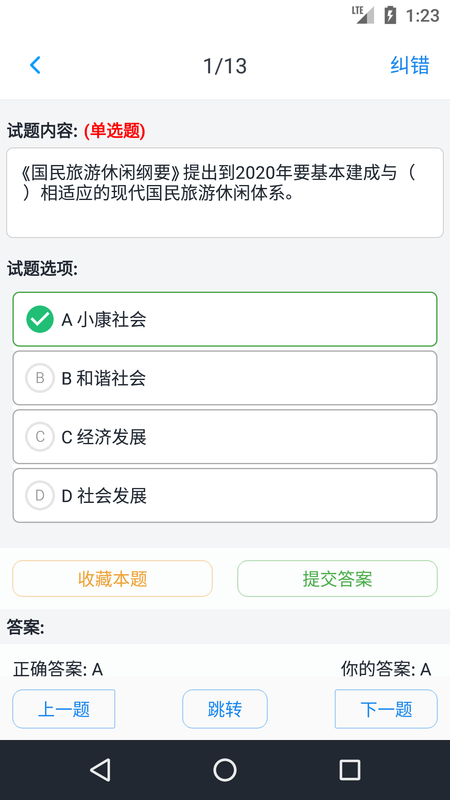This screenshot has width=450, height=800.
Task: Open the recent apps square button
Action: [350, 769]
